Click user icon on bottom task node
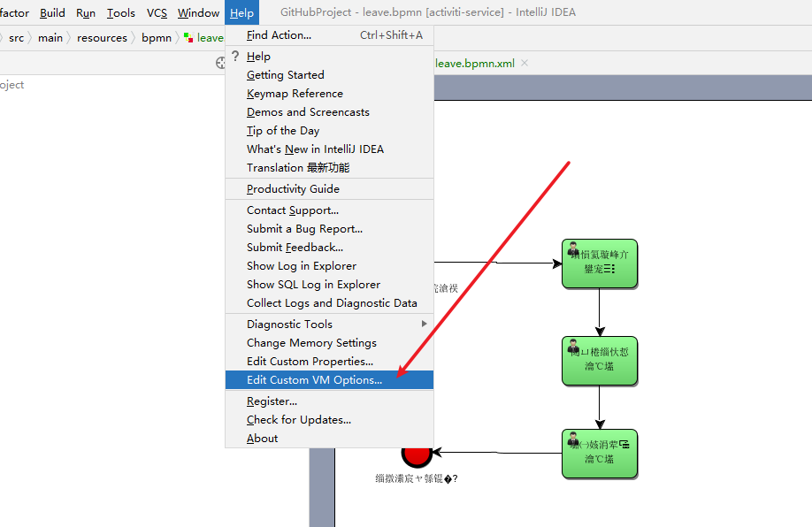The height and width of the screenshot is (527, 812). [x=573, y=439]
